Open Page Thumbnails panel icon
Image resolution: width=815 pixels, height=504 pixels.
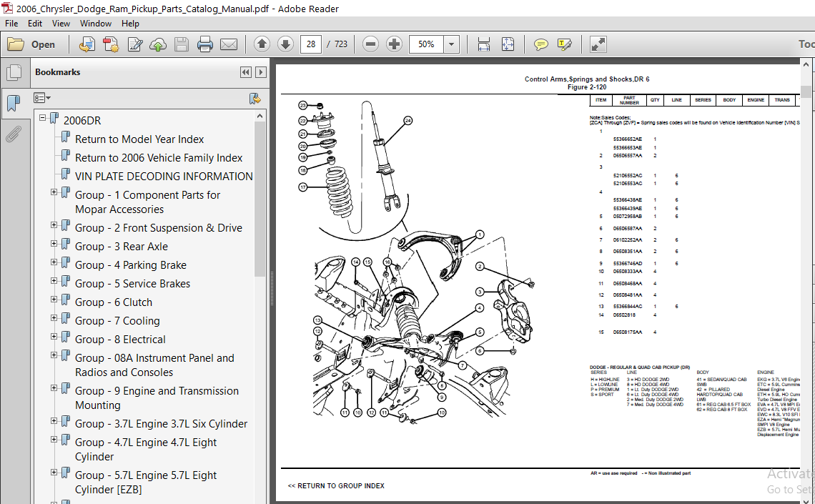(14, 72)
